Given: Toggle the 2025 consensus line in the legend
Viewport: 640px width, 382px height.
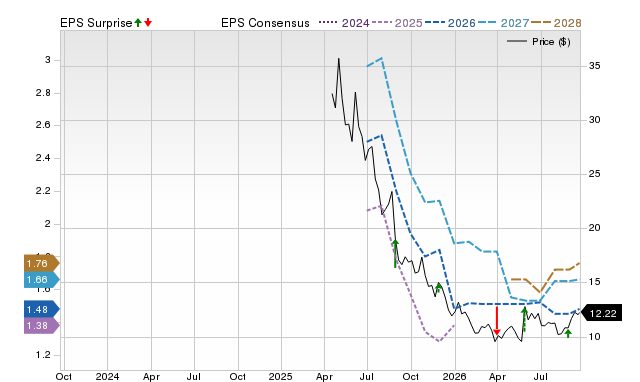Looking at the screenshot, I should (397, 23).
